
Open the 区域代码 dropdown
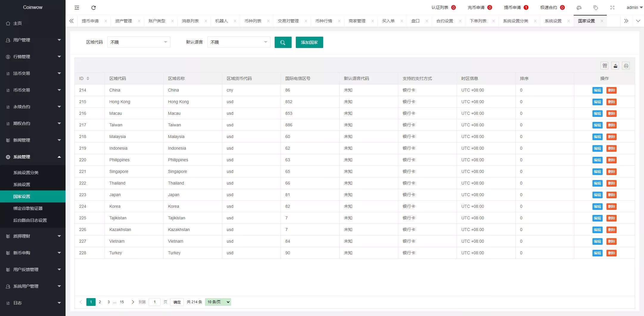tap(139, 42)
